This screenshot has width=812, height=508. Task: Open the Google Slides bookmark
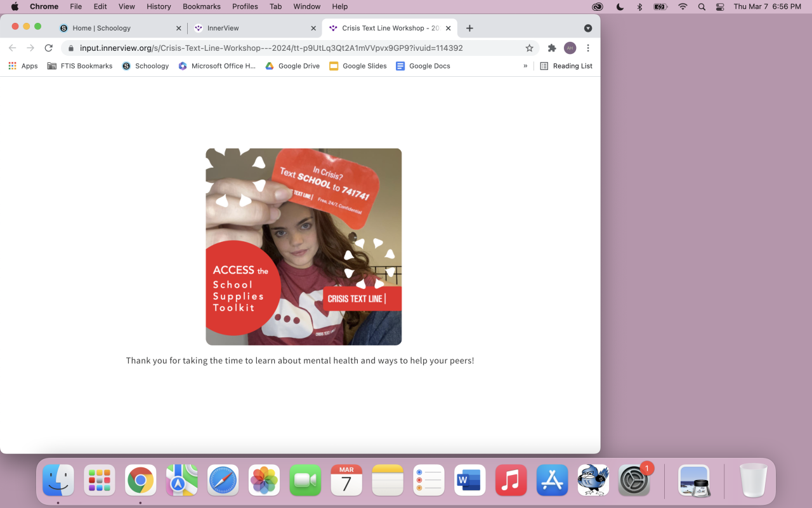click(x=358, y=66)
